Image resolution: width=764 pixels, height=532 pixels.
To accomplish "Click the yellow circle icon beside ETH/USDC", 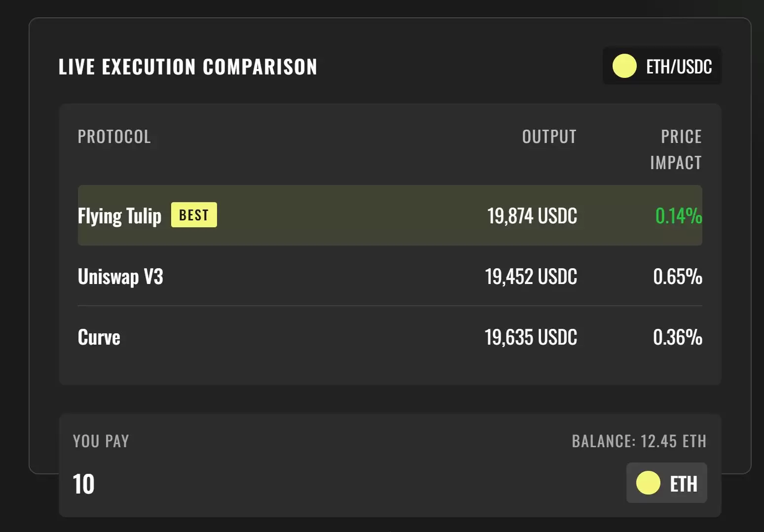I will click(624, 66).
